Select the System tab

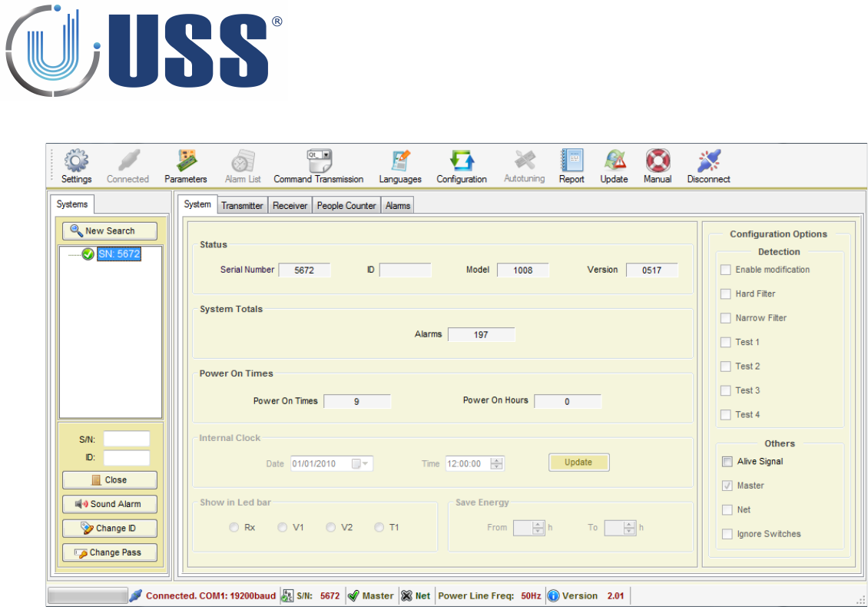click(x=197, y=204)
